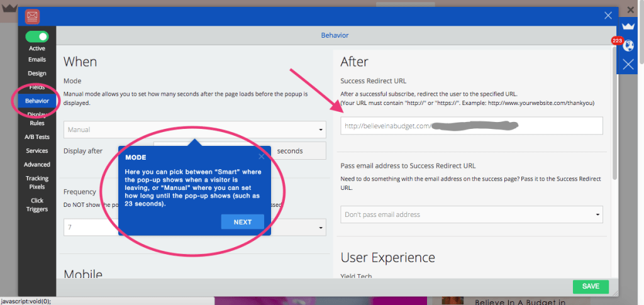
Task: Click the Success Redirect URL field
Action: (x=471, y=126)
